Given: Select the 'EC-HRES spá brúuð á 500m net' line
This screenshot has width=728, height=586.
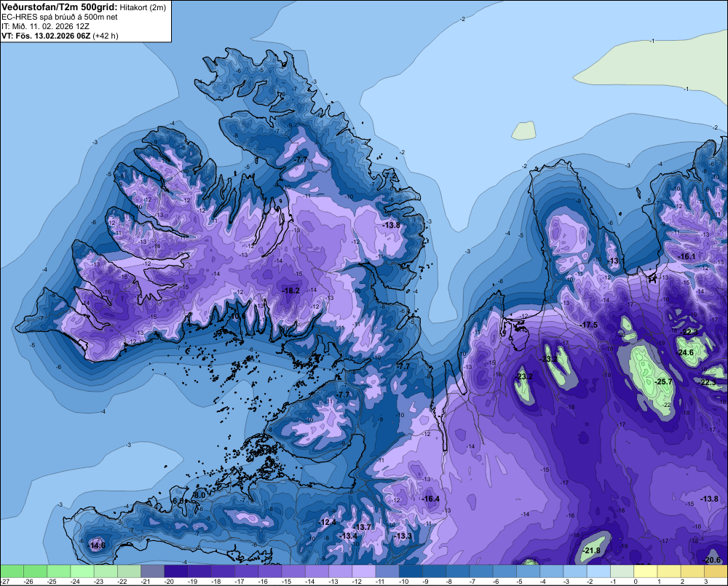Looking at the screenshot, I should click(x=60, y=17).
